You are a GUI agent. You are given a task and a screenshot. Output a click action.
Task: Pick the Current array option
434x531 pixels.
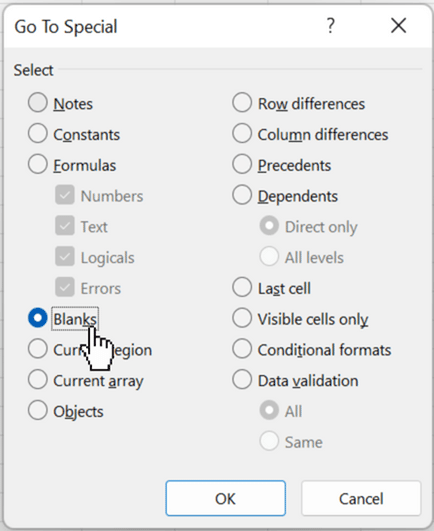[38, 380]
